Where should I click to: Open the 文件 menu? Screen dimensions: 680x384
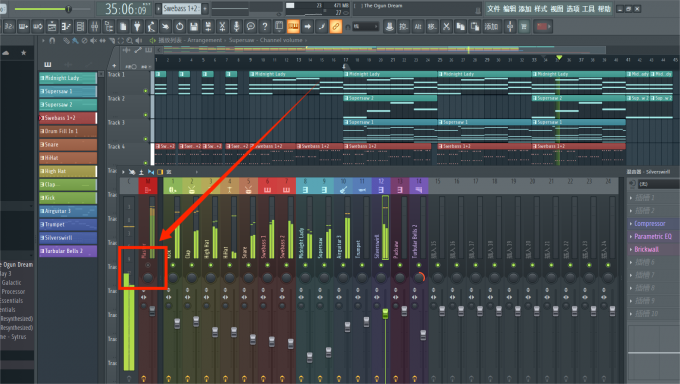tap(494, 9)
